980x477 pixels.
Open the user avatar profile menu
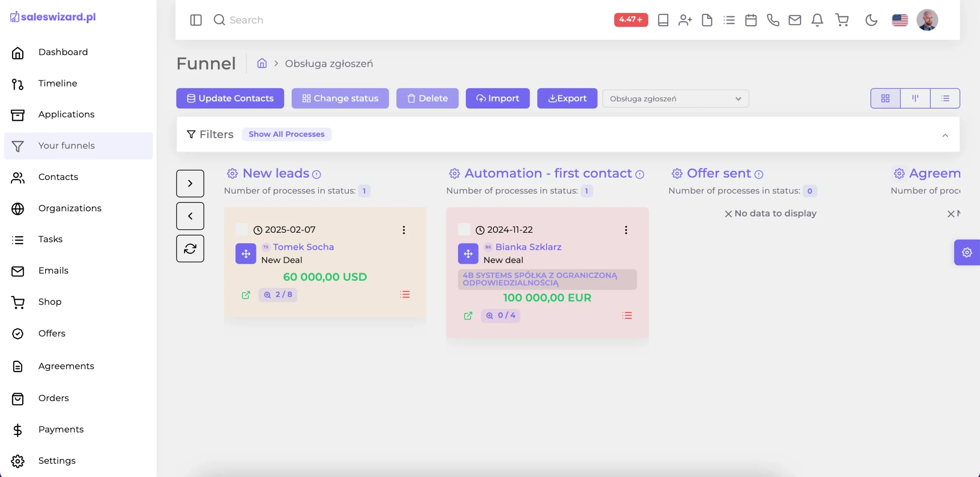(x=927, y=20)
